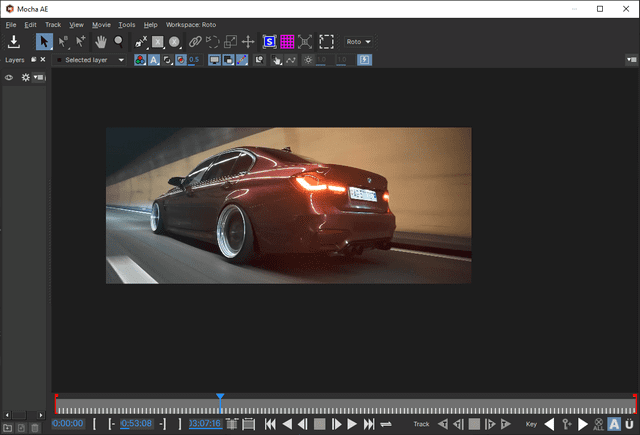Click the Link chain tool icon

tap(195, 42)
